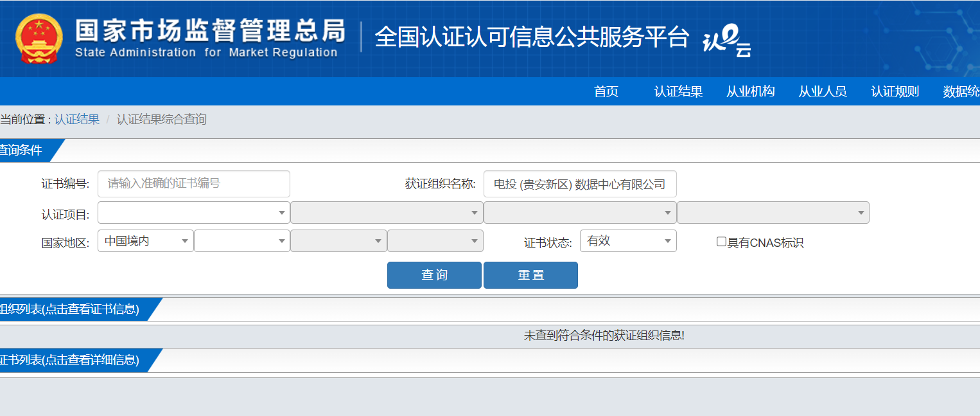Expand the second 认证项目 dropdown
Viewport: 980px width, 416px height.
point(387,213)
